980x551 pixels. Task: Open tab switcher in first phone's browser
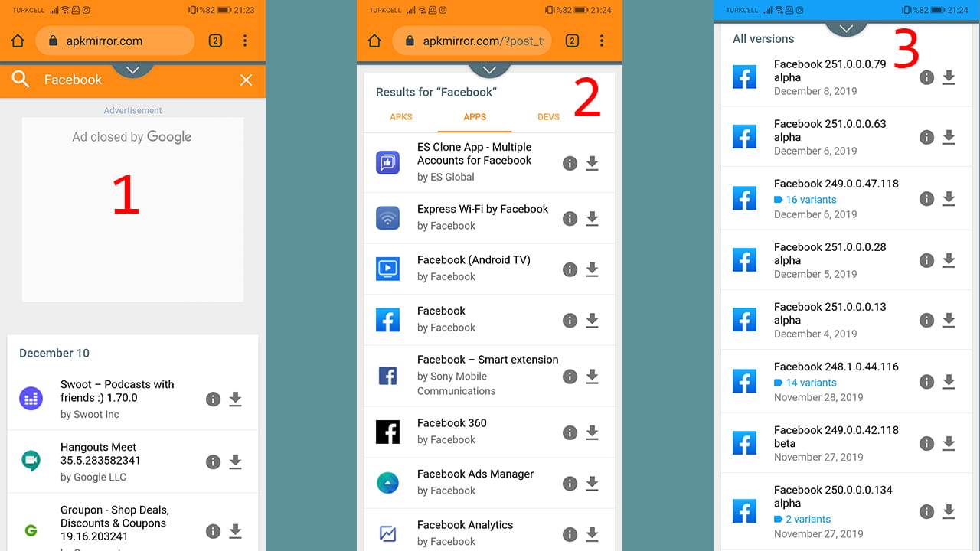pyautogui.click(x=215, y=41)
